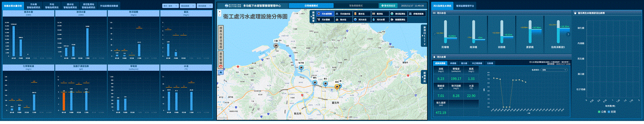Click the 河川水質 droplet header icon

pyautogui.click(x=434, y=57)
